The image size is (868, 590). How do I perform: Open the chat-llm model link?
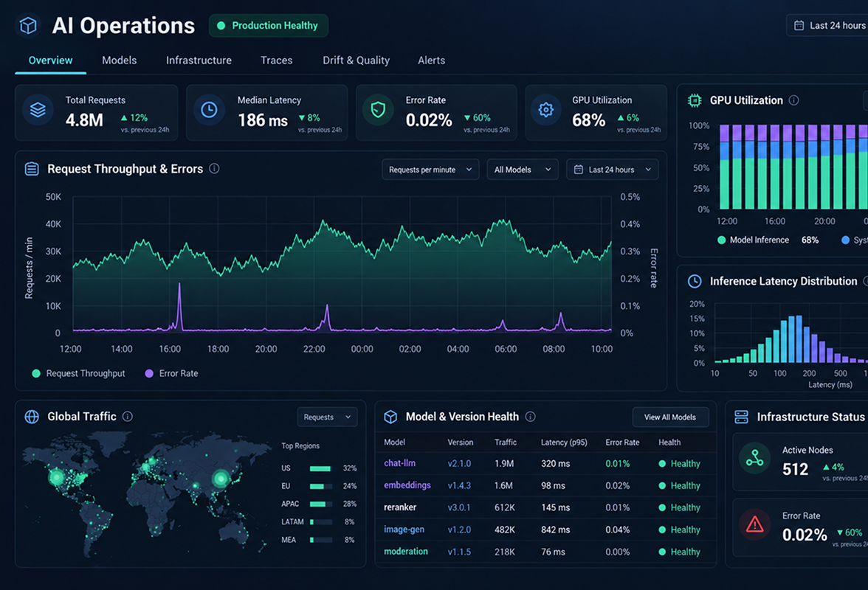click(x=400, y=463)
